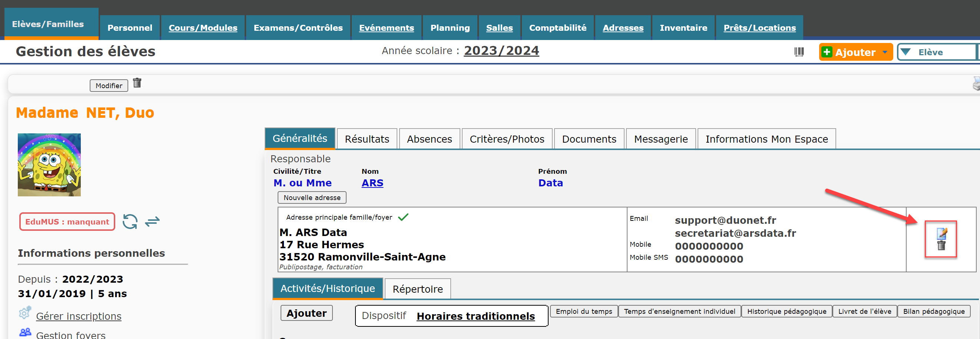The height and width of the screenshot is (339, 980).
Task: Click Nouvelle adresse button
Action: (x=312, y=197)
